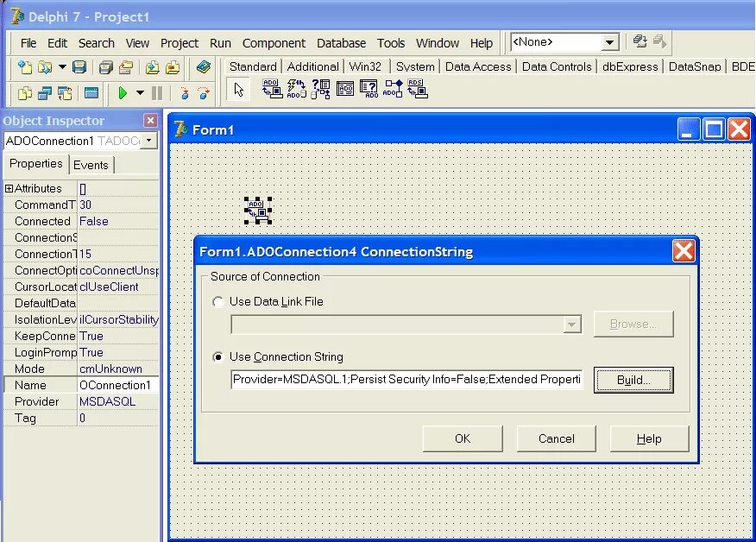The image size is (756, 542).
Task: Click the Add File to Project icon
Action: [x=153, y=67]
